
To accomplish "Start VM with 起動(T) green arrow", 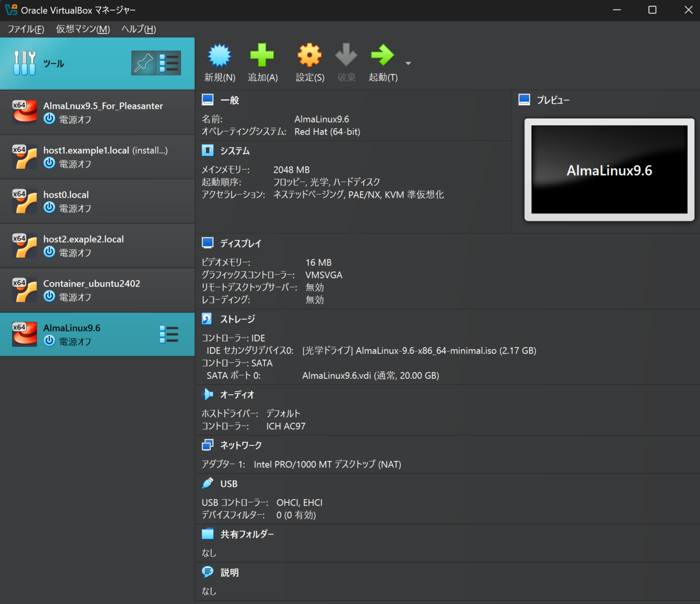I will (383, 55).
